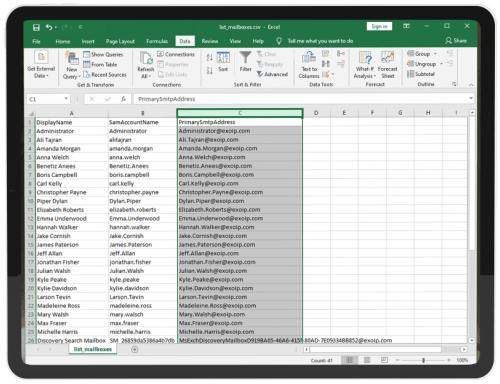Click the vertical scrollbar down arrow
The image size is (500, 384).
click(x=472, y=340)
